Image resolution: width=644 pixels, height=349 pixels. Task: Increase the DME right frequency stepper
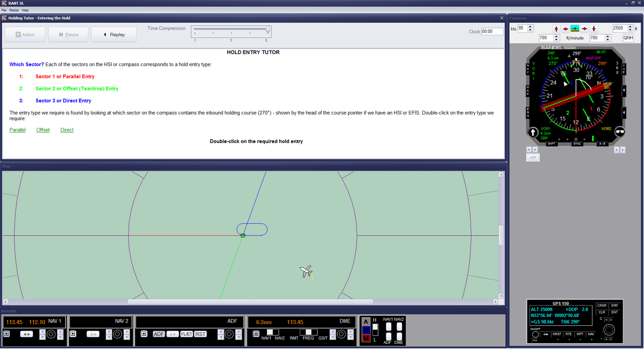(x=351, y=332)
